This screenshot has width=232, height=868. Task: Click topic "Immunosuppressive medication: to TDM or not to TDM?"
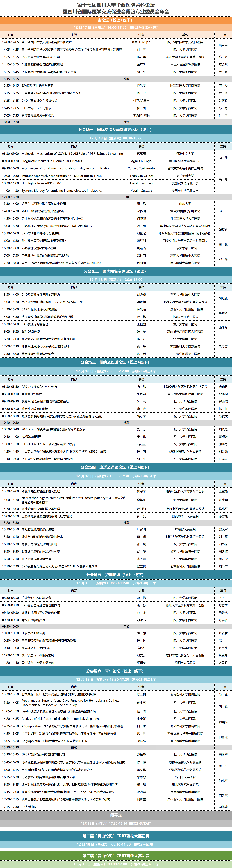coord(62,176)
